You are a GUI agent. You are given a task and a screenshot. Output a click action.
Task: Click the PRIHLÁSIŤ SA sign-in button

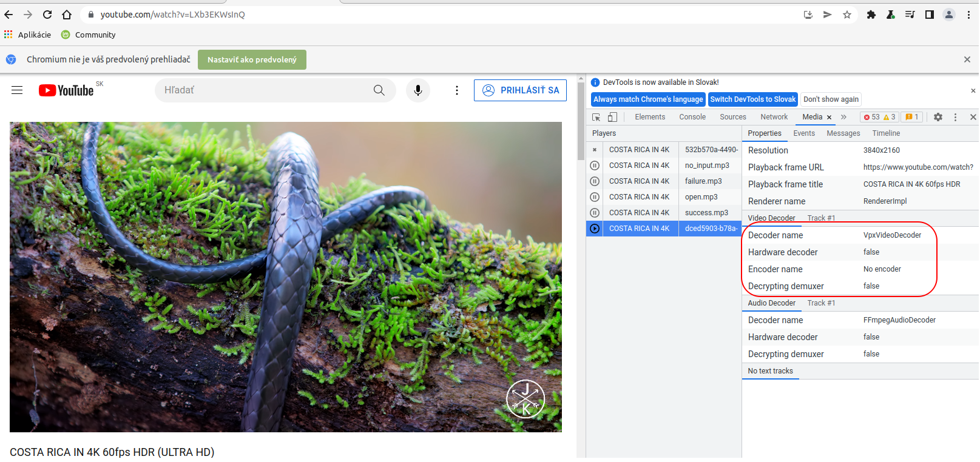(520, 90)
